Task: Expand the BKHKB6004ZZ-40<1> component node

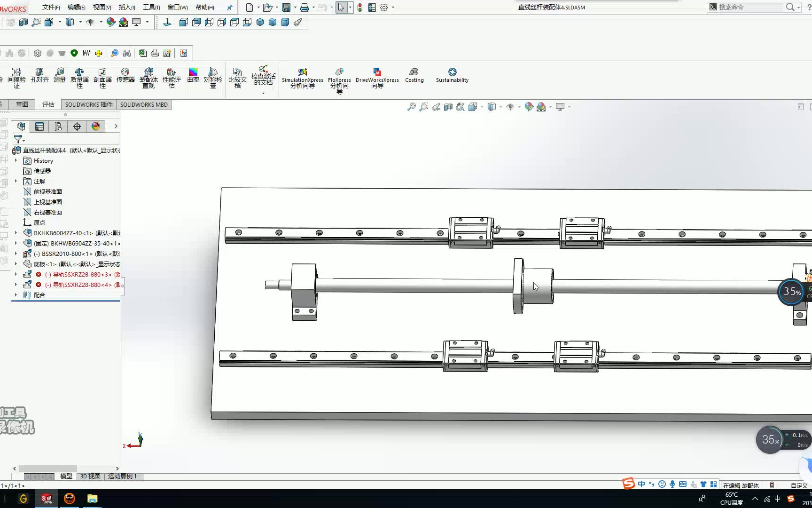Action: (x=16, y=232)
